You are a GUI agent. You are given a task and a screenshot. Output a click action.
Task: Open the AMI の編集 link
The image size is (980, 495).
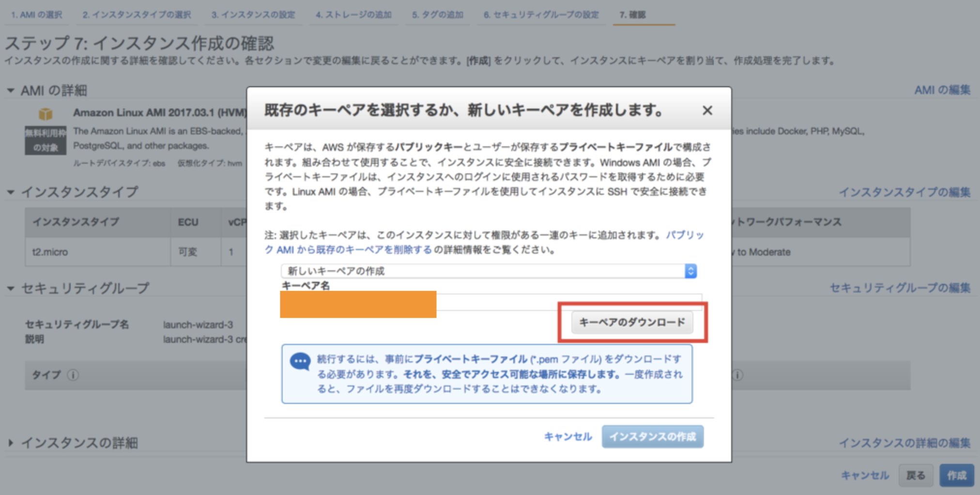(942, 90)
